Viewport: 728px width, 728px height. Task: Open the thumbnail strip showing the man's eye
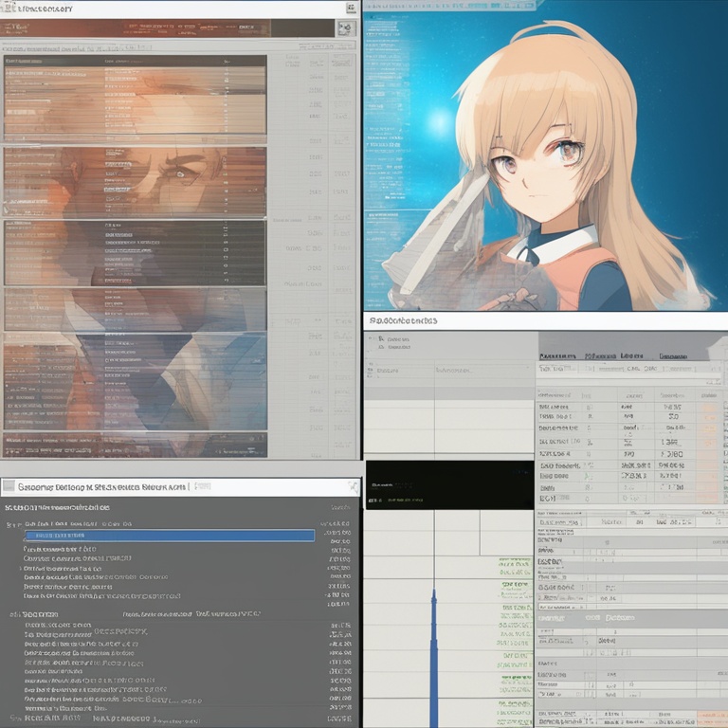(136, 182)
